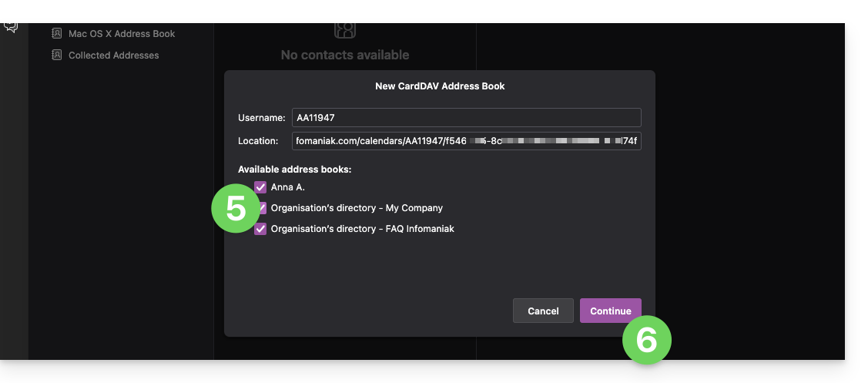The width and height of the screenshot is (868, 383).
Task: Disable the 'Organisation's directory - FAQ Infomaniak' checkbox
Action: pos(260,229)
